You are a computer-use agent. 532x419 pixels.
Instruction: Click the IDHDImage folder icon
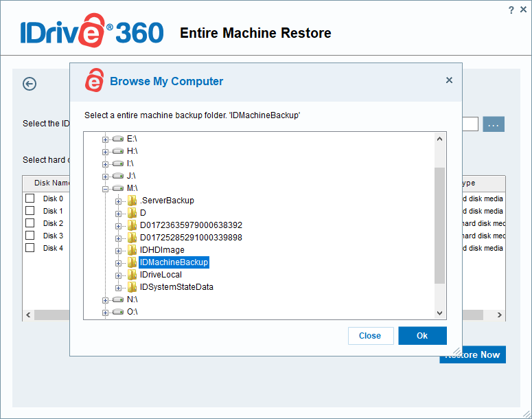[x=132, y=250]
